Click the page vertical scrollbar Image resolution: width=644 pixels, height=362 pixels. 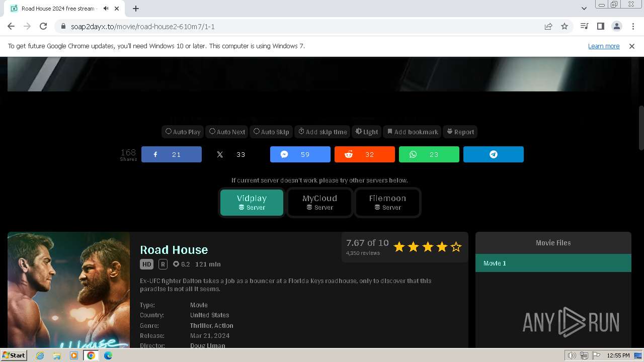pos(641,128)
